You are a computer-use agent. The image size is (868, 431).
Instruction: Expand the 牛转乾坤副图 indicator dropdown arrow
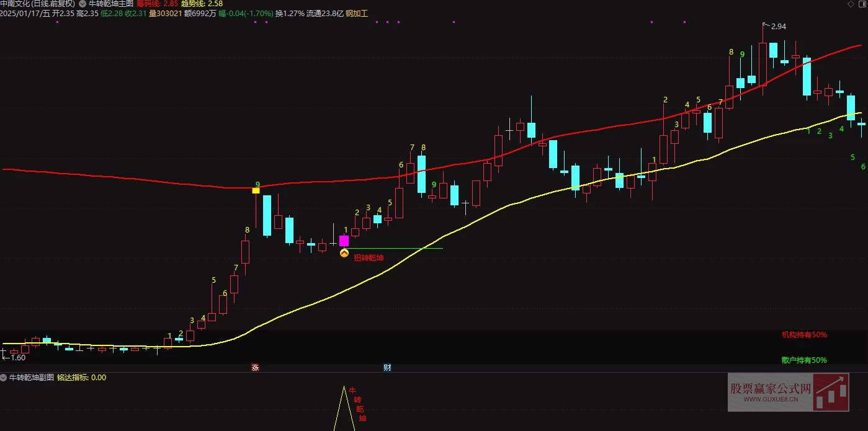tap(4, 377)
